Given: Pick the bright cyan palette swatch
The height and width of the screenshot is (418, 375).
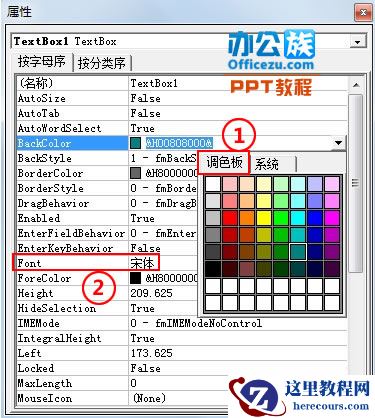Looking at the screenshot, I should click(298, 218).
